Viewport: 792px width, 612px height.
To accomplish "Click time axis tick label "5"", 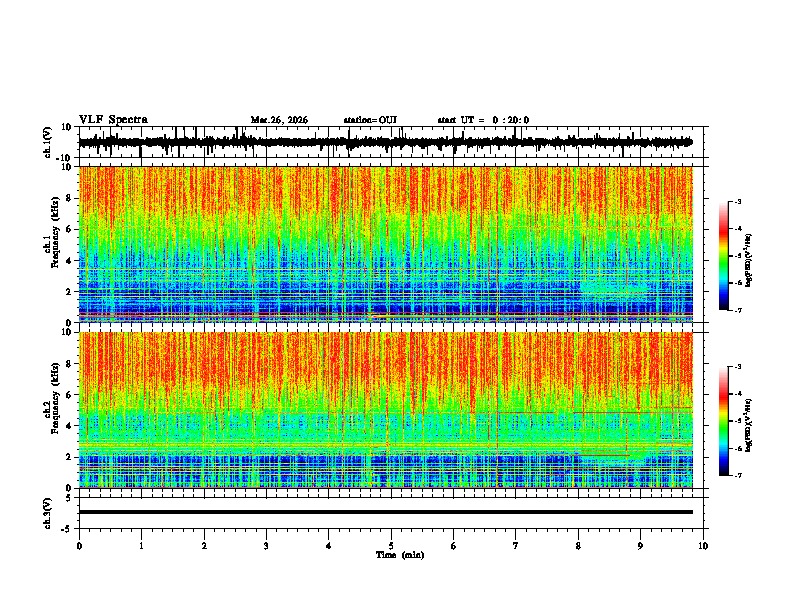I will tap(391, 546).
